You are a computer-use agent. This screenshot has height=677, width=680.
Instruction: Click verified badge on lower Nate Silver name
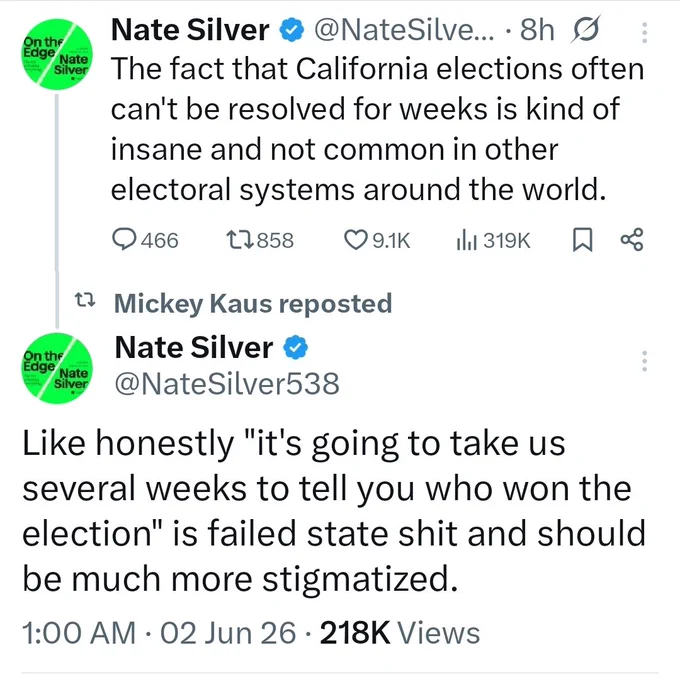(296, 348)
